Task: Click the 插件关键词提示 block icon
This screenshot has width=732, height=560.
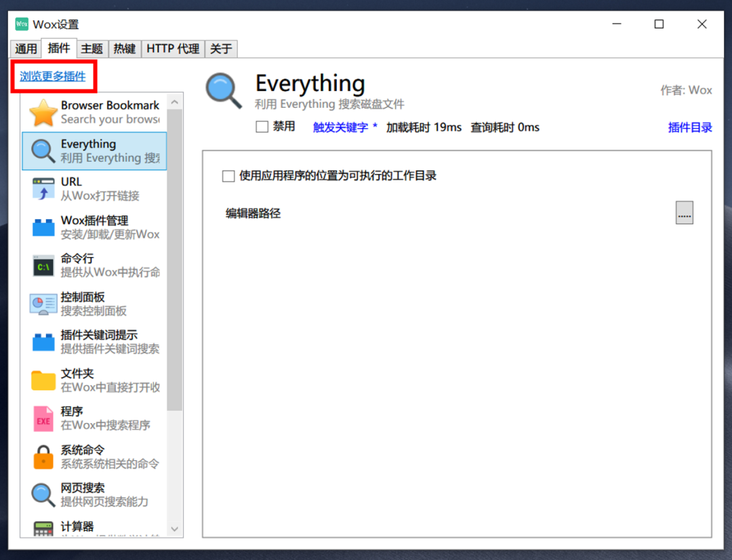Action: [x=43, y=342]
